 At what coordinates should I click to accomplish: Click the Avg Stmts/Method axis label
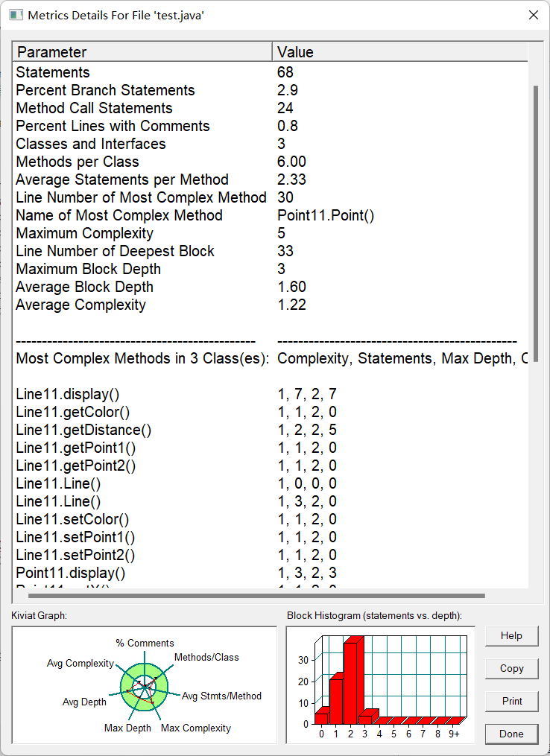[221, 696]
